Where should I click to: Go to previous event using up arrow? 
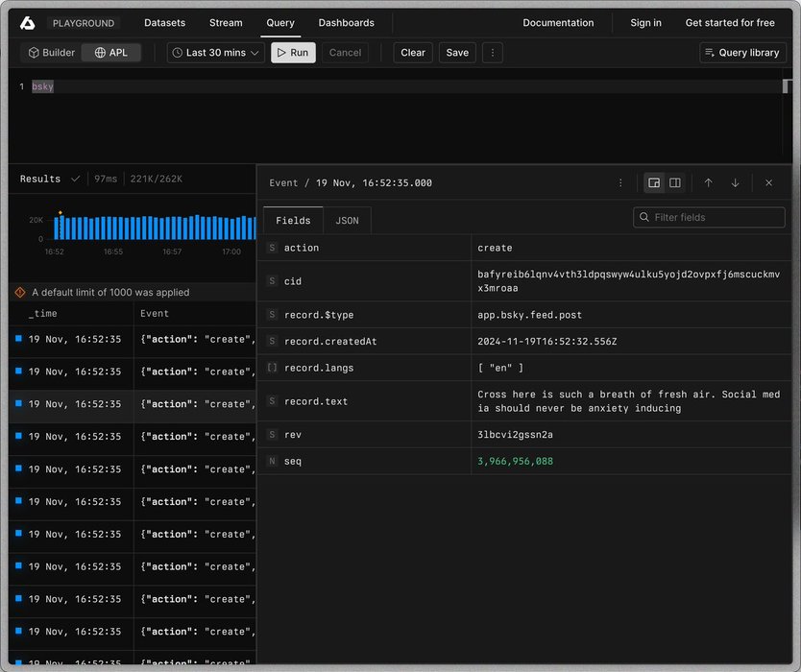pos(708,182)
